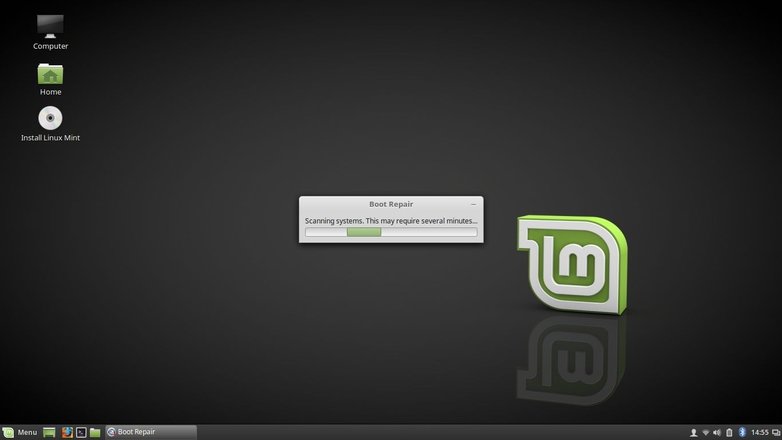Select the Boot Repair taskbar window button

[x=151, y=432]
